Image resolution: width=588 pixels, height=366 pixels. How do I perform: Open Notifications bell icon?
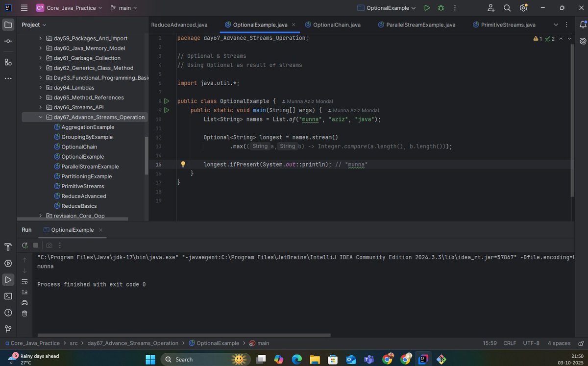coord(583,25)
